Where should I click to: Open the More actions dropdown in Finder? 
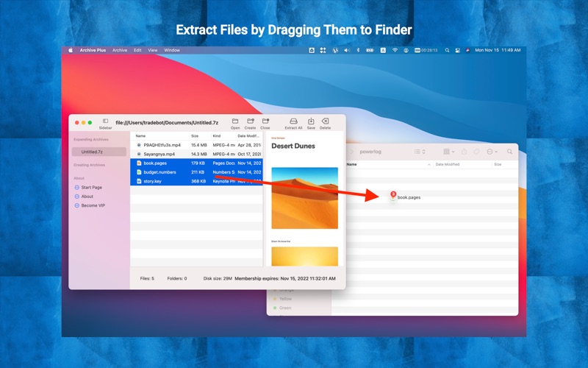(492, 152)
